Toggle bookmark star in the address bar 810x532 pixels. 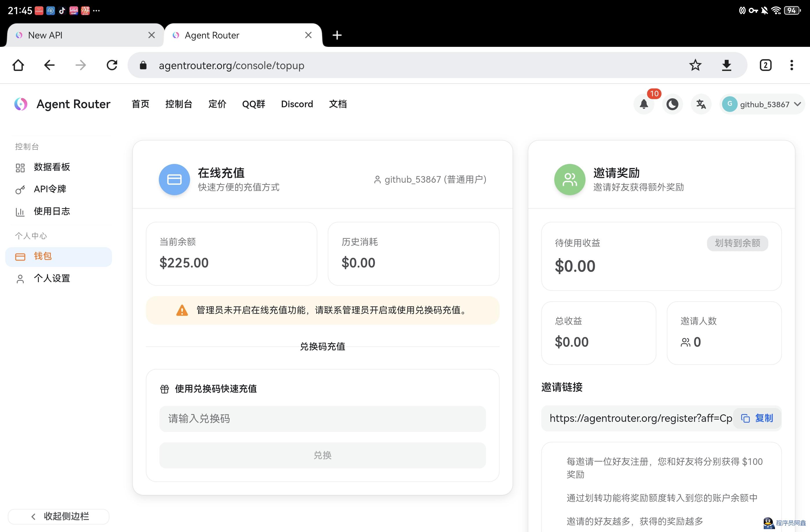click(695, 65)
